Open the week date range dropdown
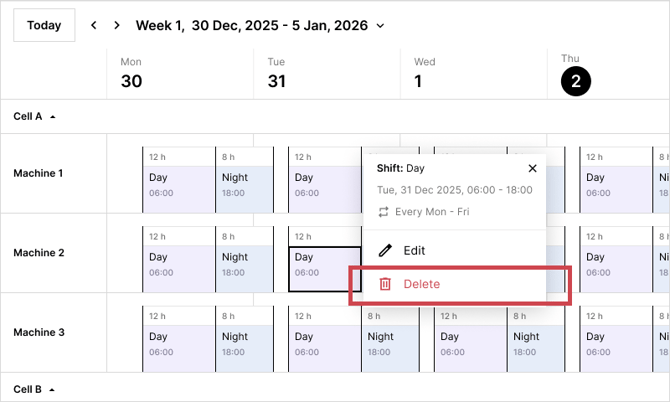Viewport: 670px width, 402px height. pos(380,26)
